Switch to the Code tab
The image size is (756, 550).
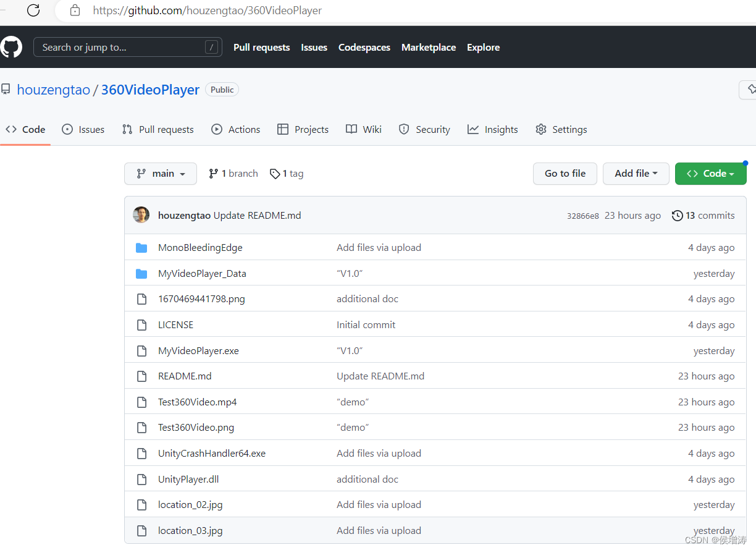(x=25, y=129)
